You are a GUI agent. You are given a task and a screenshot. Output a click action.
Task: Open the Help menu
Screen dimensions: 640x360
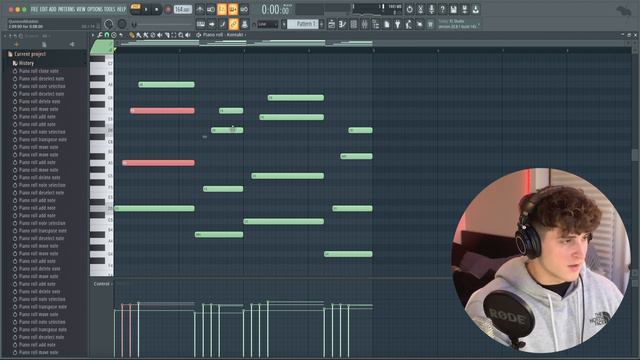pos(122,9)
